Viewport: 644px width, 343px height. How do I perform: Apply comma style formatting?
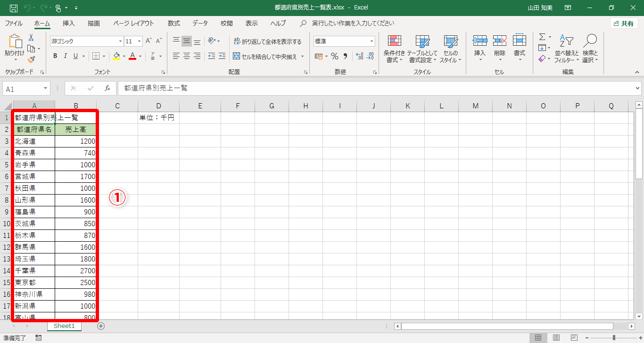[345, 56]
